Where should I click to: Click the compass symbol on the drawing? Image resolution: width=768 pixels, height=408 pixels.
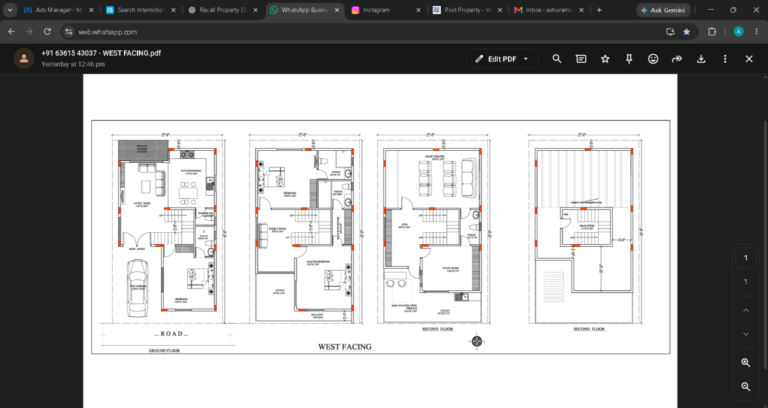pos(477,341)
